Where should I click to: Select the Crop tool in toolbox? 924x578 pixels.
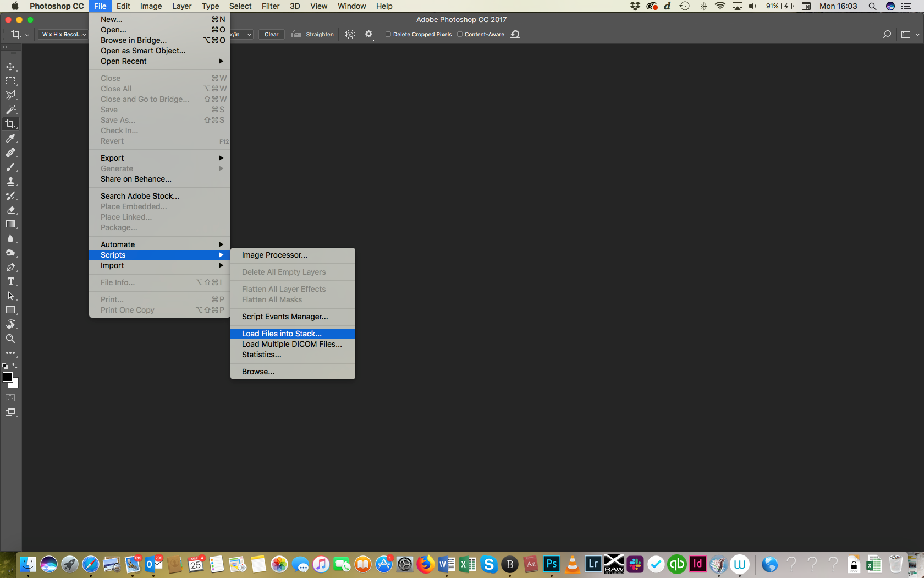10,124
